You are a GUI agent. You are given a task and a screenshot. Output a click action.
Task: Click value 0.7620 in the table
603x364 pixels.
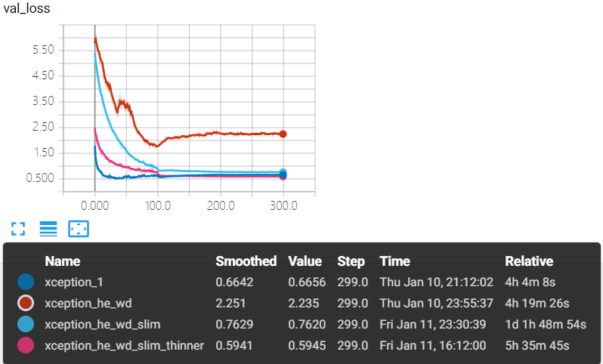(x=307, y=325)
